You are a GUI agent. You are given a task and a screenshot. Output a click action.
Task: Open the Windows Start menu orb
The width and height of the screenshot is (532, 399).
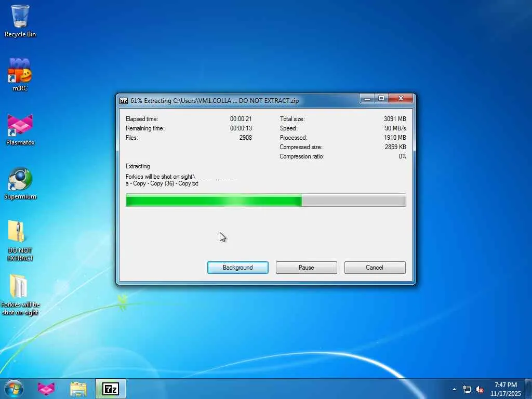14,389
